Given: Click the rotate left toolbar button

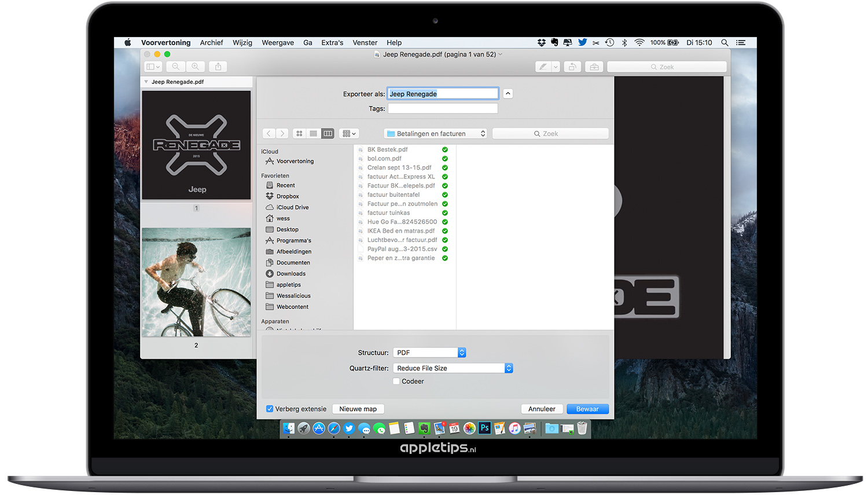Looking at the screenshot, I should tap(572, 67).
